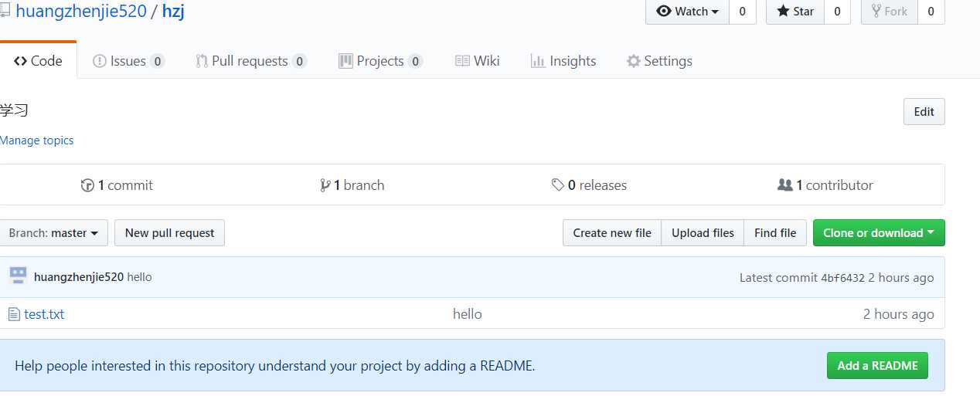Click New pull request button
Image resolution: width=980 pixels, height=396 pixels.
click(x=169, y=233)
